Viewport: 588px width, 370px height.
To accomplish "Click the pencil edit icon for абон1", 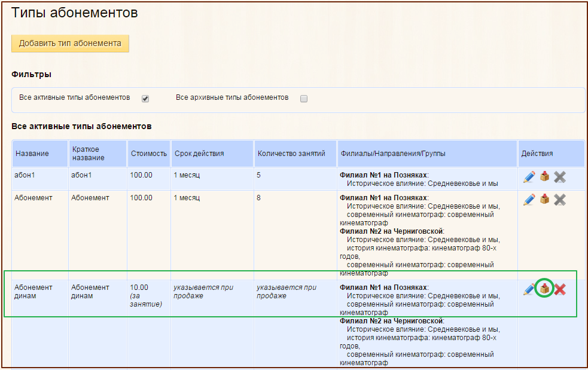I will [529, 177].
